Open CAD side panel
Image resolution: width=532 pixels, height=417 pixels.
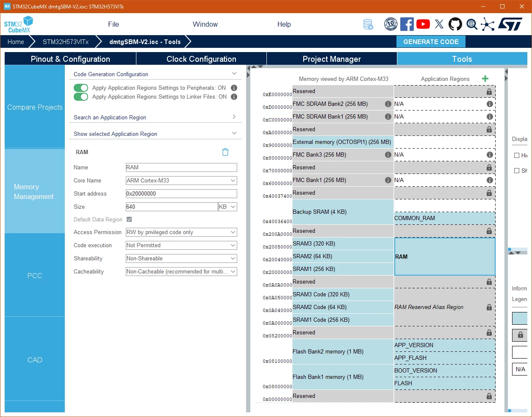[x=35, y=360]
